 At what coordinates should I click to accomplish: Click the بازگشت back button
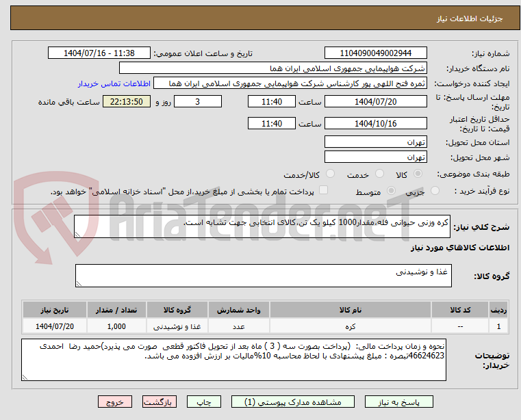(x=159, y=402)
